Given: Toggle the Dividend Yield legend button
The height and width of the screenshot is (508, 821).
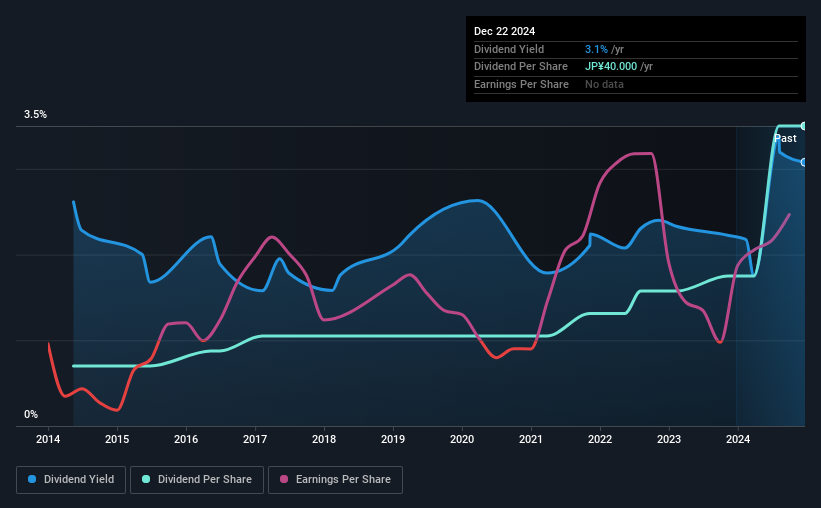Looking at the screenshot, I should click(x=71, y=480).
